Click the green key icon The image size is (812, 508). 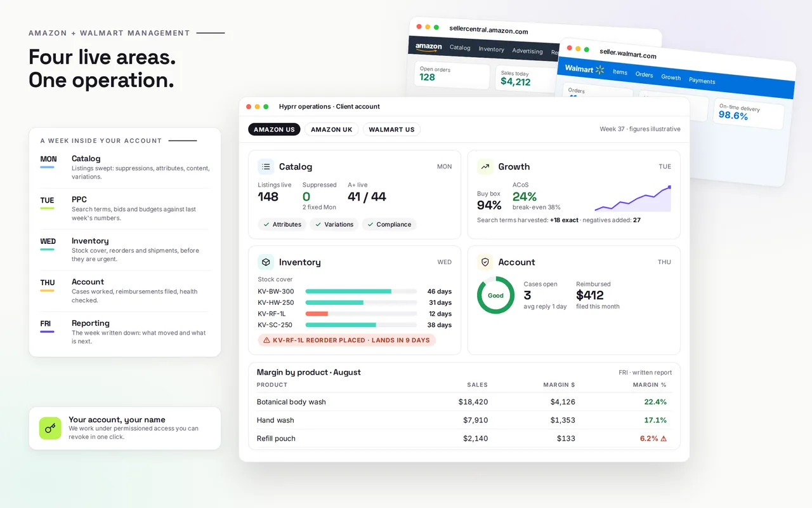click(x=50, y=428)
